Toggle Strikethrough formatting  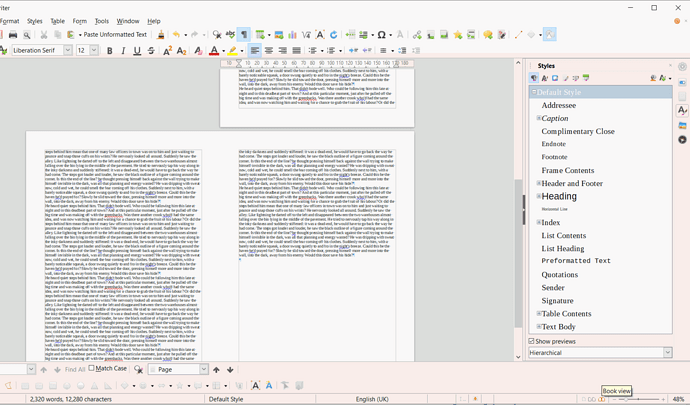pyautogui.click(x=151, y=51)
